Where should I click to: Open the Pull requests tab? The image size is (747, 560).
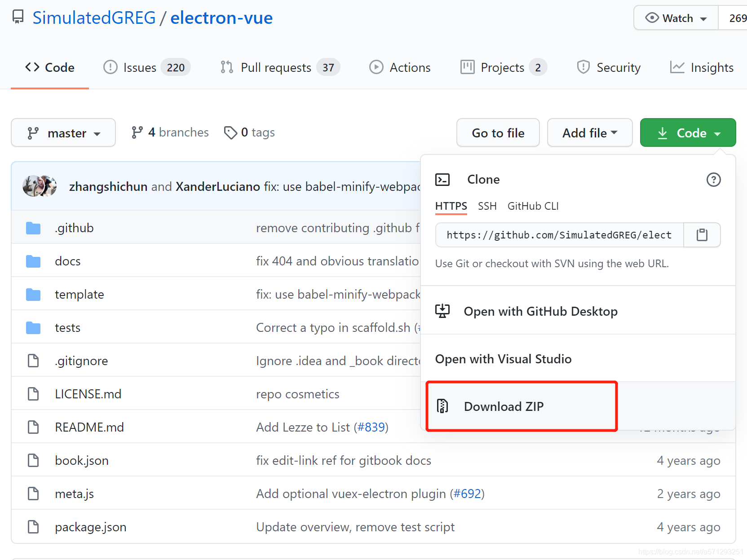(280, 67)
